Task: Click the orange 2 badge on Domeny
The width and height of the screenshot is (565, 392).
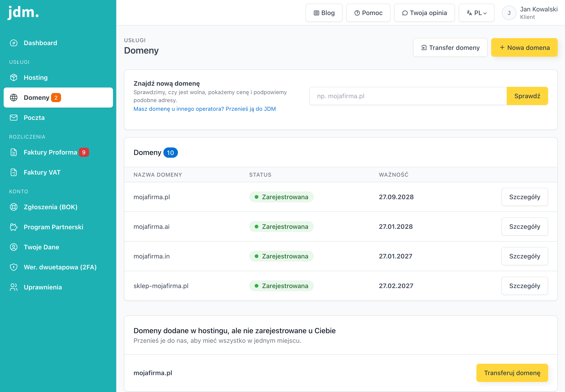Action: [x=56, y=98]
